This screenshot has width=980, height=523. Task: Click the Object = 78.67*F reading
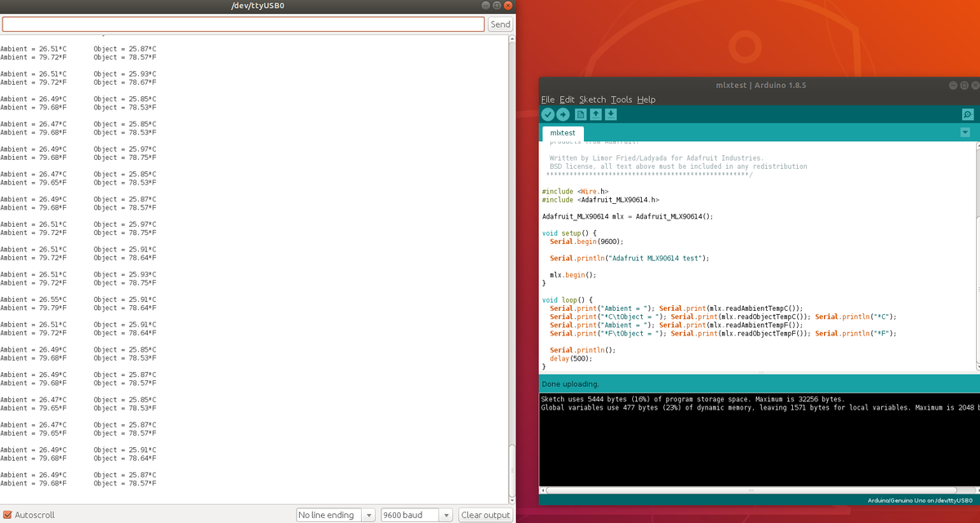(x=125, y=82)
